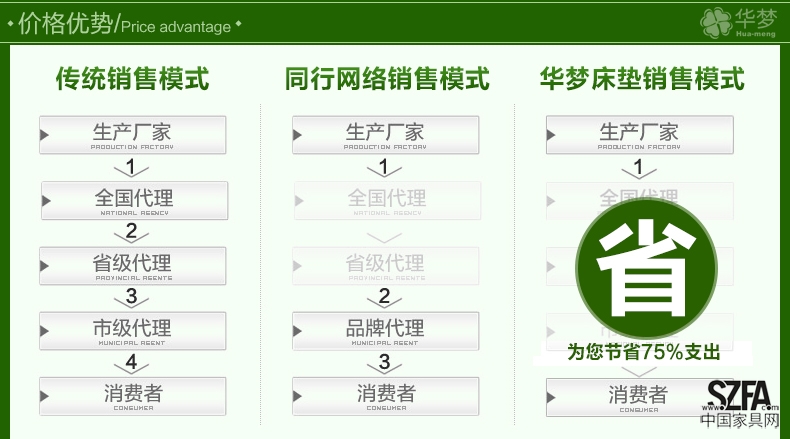Viewport: 790px width, 439px height.
Task: Click arrow number 2 above traditional 省级代理
Action: (x=131, y=233)
